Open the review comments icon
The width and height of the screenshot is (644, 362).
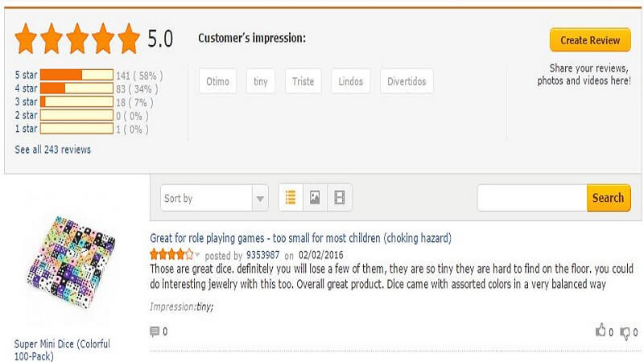155,331
